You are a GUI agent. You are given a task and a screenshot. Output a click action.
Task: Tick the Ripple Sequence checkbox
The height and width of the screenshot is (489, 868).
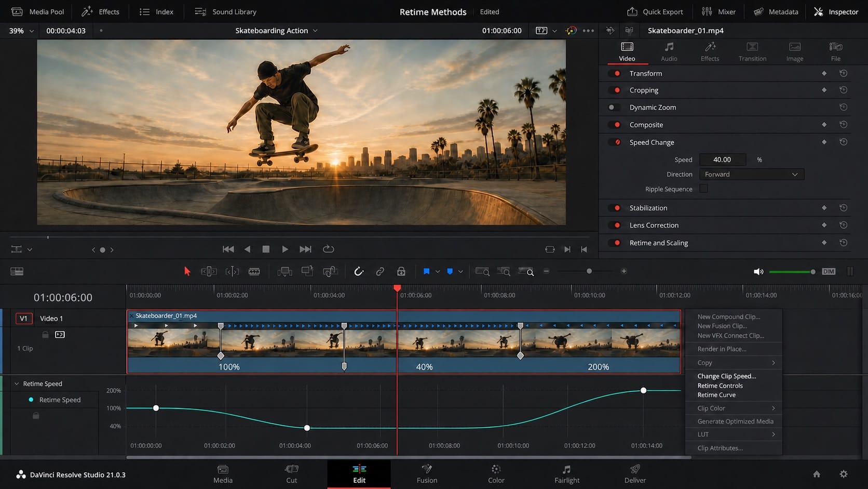703,189
